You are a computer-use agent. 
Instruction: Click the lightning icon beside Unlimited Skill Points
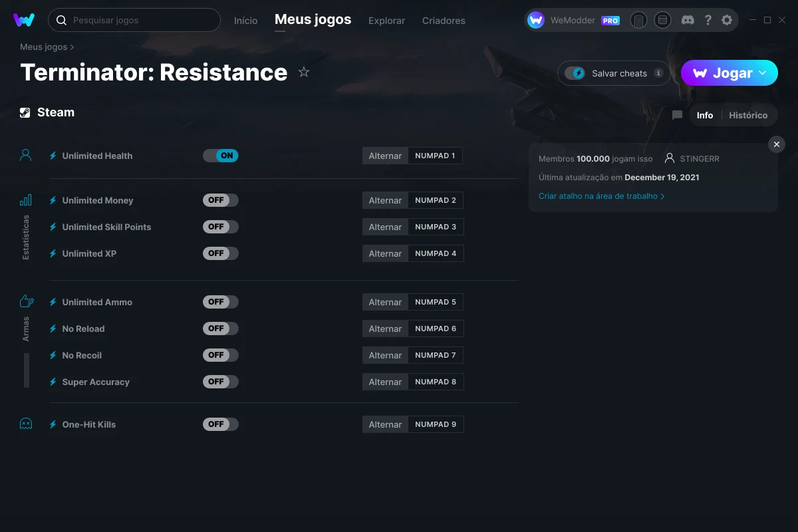[53, 227]
